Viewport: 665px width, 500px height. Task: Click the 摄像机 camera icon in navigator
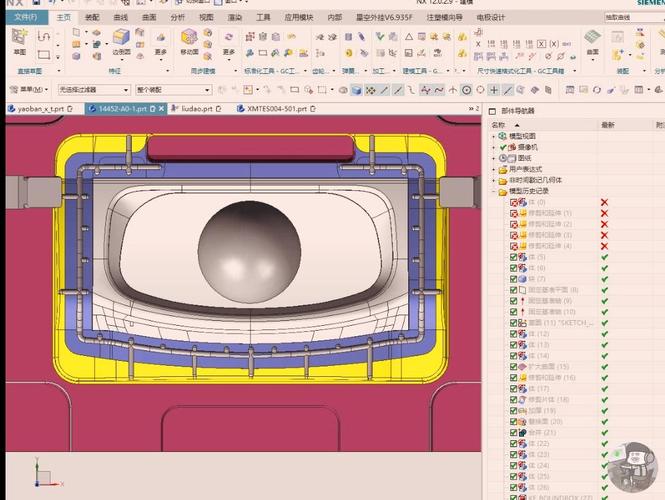click(512, 147)
